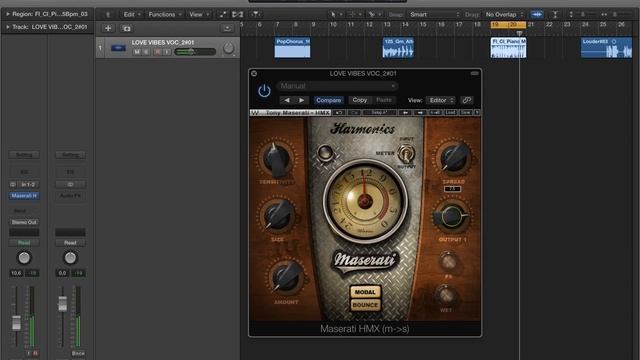Click the Amount knob
This screenshot has height=360, width=640.
286,277
